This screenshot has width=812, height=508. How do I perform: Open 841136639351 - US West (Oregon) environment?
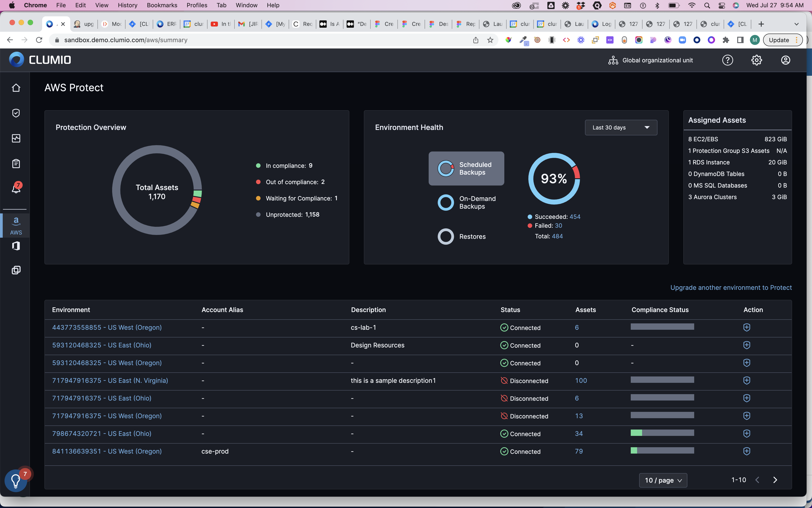107,451
